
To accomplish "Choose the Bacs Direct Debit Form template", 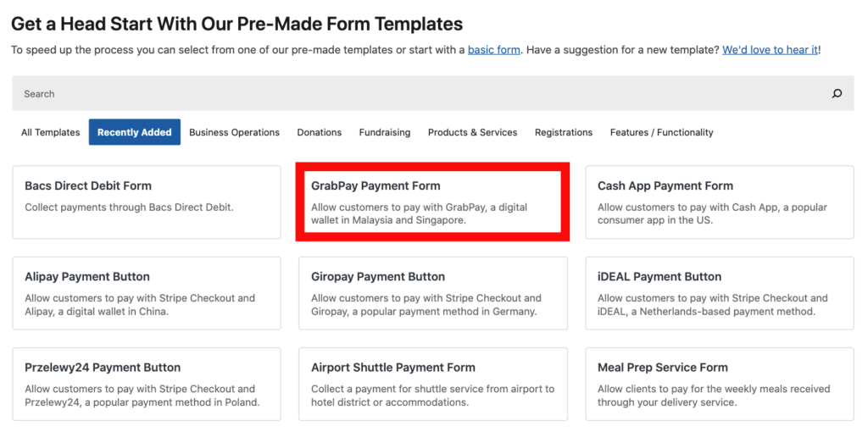I will point(146,202).
